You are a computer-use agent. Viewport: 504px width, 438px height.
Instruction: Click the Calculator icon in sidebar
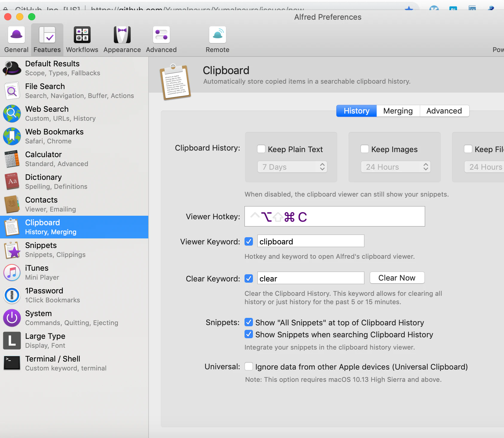click(x=12, y=159)
